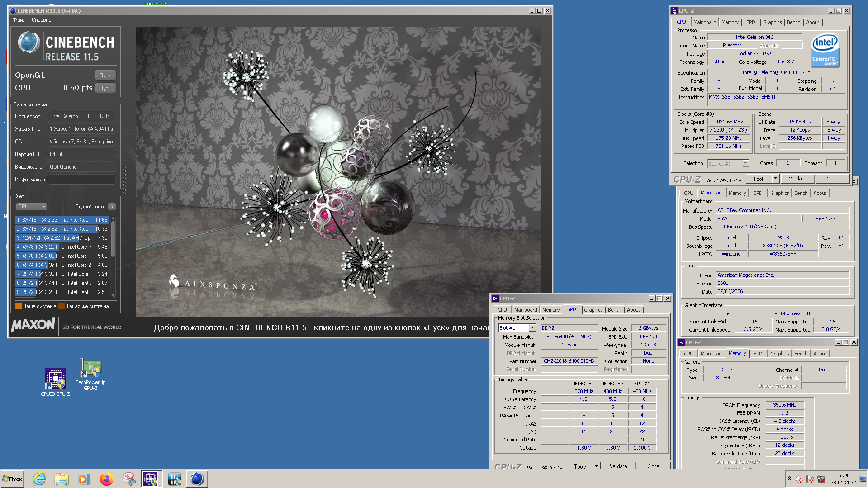Select ranking row 1 with score 11.69
Image resolution: width=868 pixels, height=488 pixels.
[x=62, y=220]
